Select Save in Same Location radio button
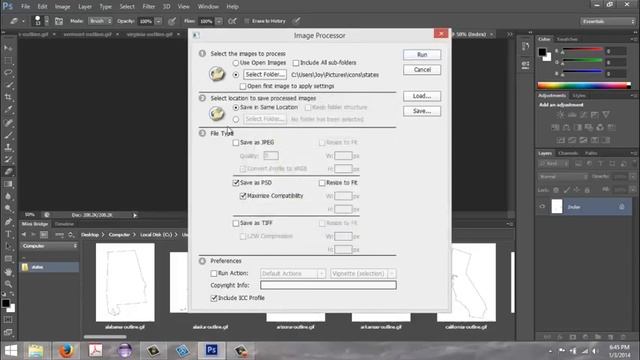 point(236,107)
